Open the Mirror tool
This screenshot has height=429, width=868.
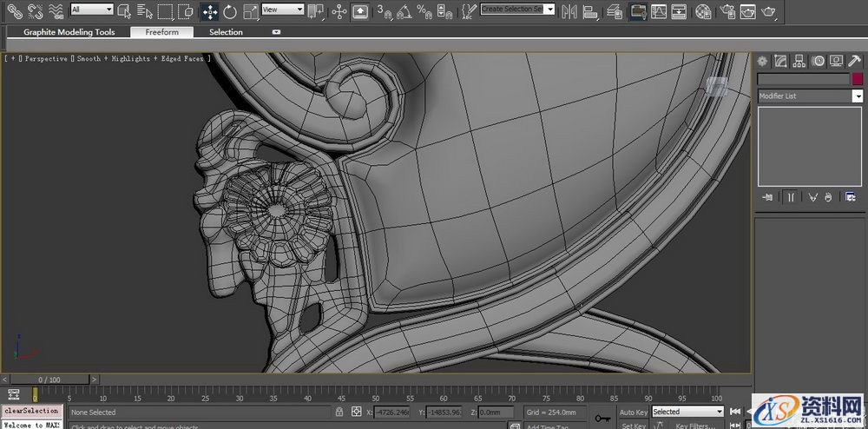pos(570,11)
